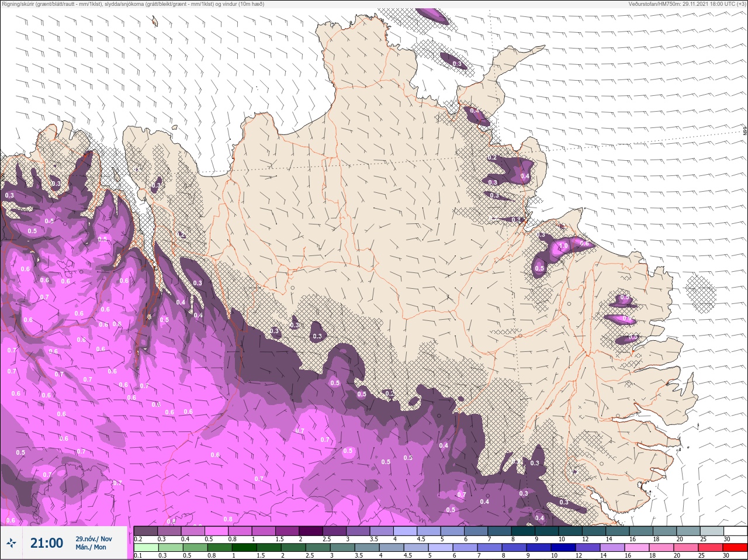The image size is (748, 560).
Task: Click the weekday text 'Mán./ Mon'
Action: click(x=91, y=547)
